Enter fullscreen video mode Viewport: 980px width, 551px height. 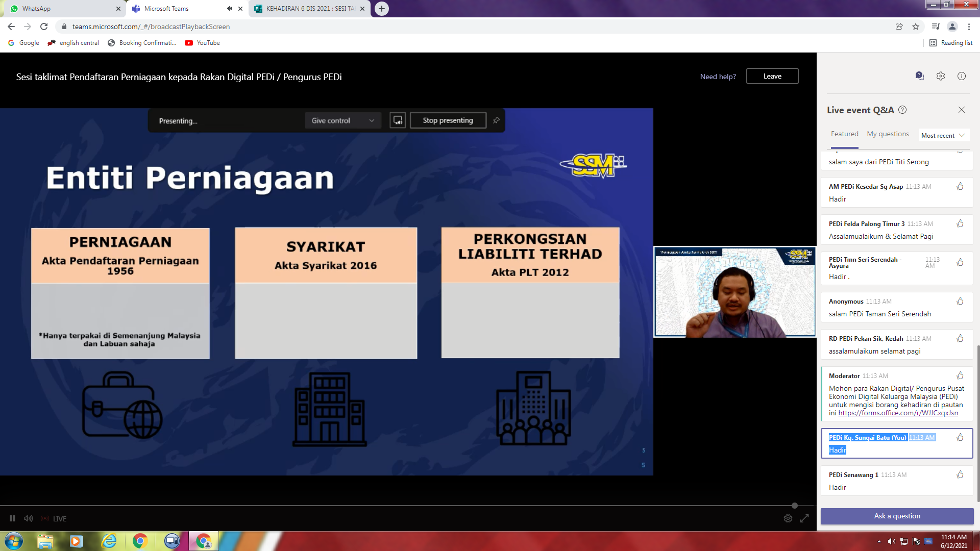coord(804,518)
